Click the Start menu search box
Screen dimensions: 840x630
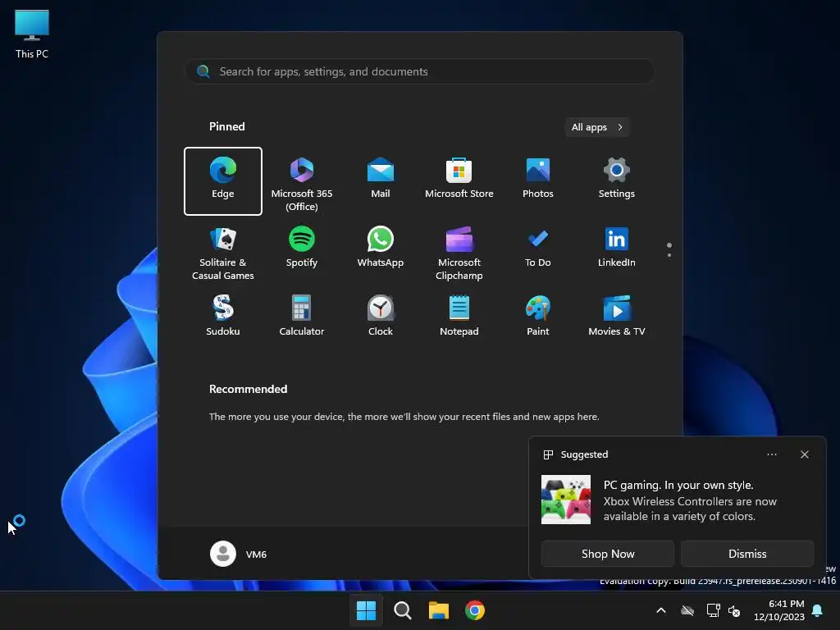click(x=420, y=71)
